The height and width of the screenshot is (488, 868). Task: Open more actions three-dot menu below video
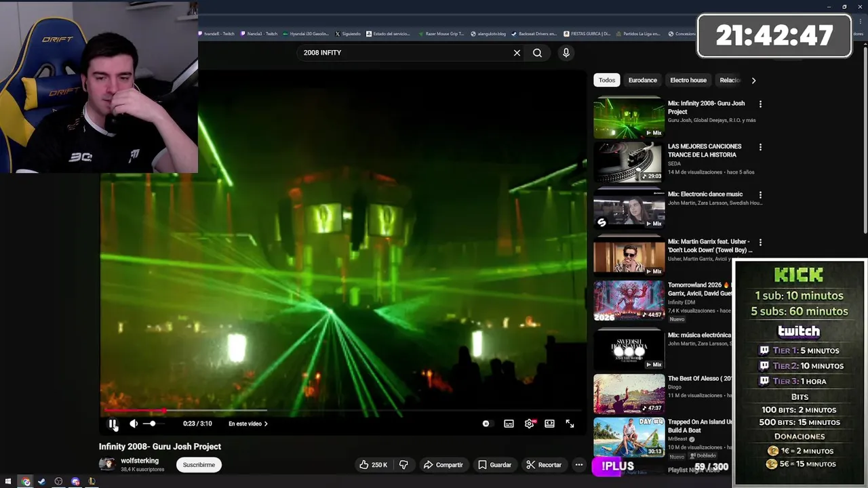click(578, 465)
